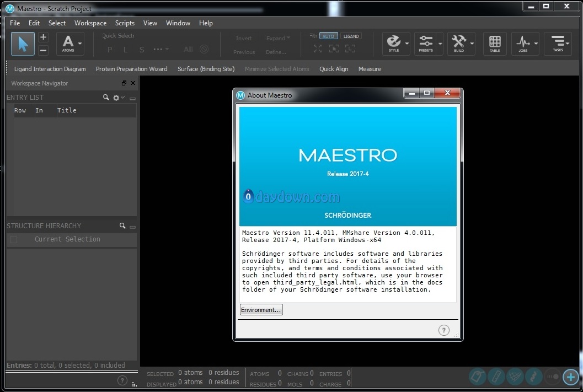
Task: Toggle the surface mesh workspace icon
Action: point(515,377)
